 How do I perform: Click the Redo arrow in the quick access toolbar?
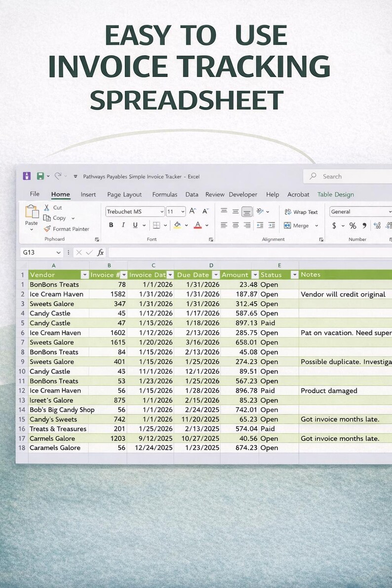58,176
